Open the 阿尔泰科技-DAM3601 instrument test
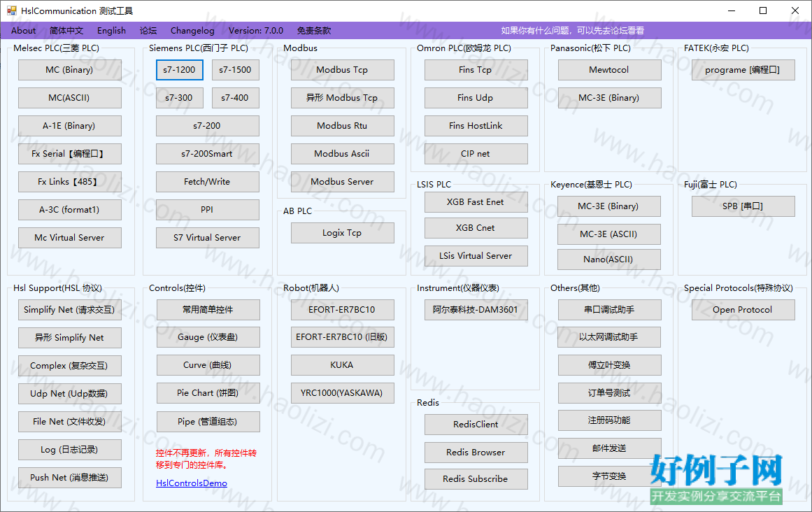Viewport: 812px width, 512px height. pos(476,310)
